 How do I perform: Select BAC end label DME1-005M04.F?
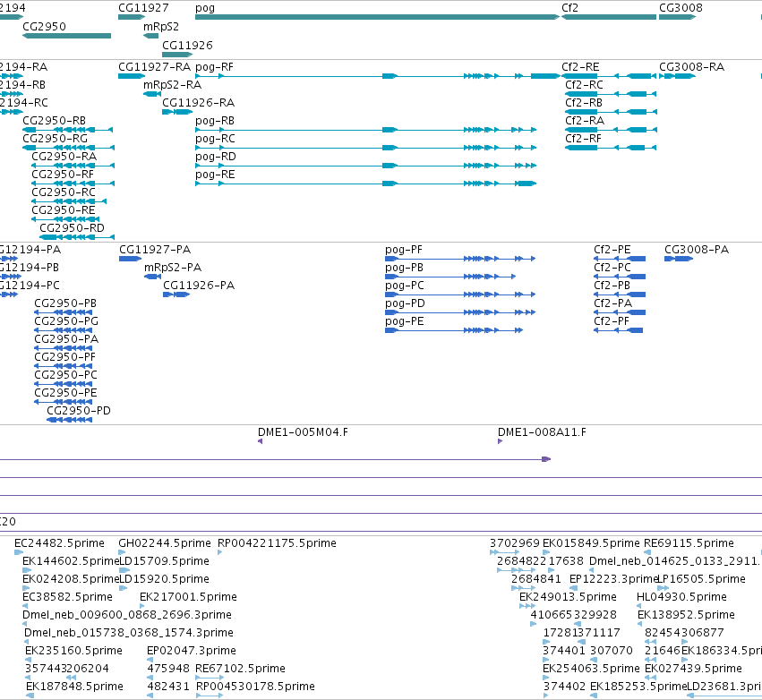[303, 432]
